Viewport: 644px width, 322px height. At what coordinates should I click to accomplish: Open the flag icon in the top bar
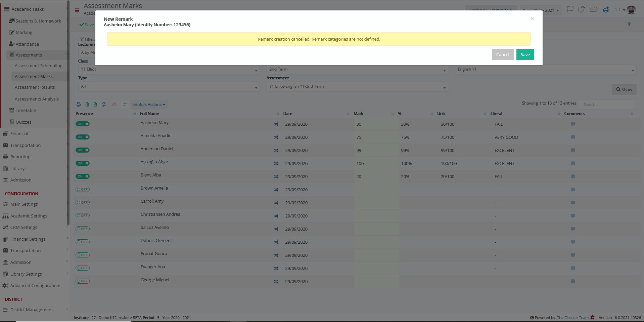pyautogui.click(x=570, y=9)
